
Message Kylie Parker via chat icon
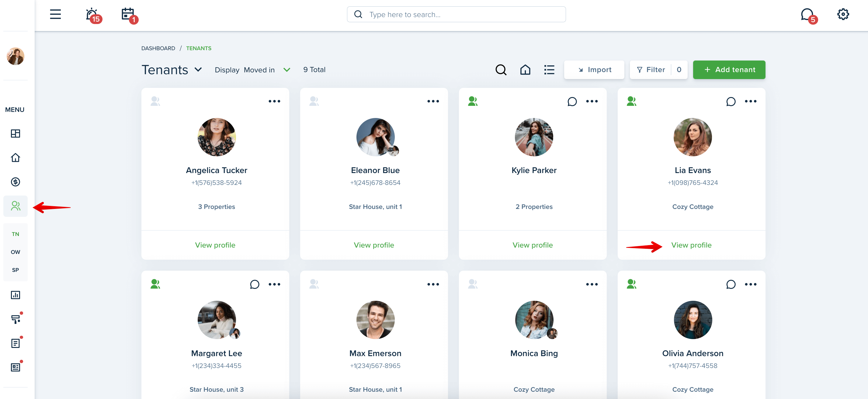[572, 102]
